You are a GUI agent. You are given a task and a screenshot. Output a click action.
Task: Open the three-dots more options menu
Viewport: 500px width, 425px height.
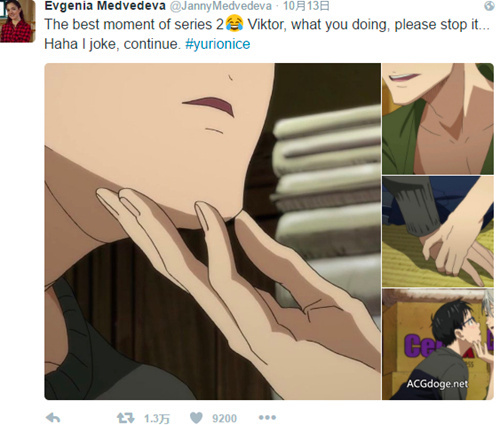267,417
